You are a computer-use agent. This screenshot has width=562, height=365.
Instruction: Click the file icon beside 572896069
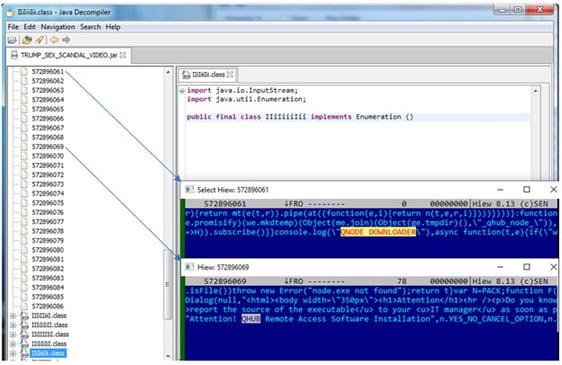point(24,147)
